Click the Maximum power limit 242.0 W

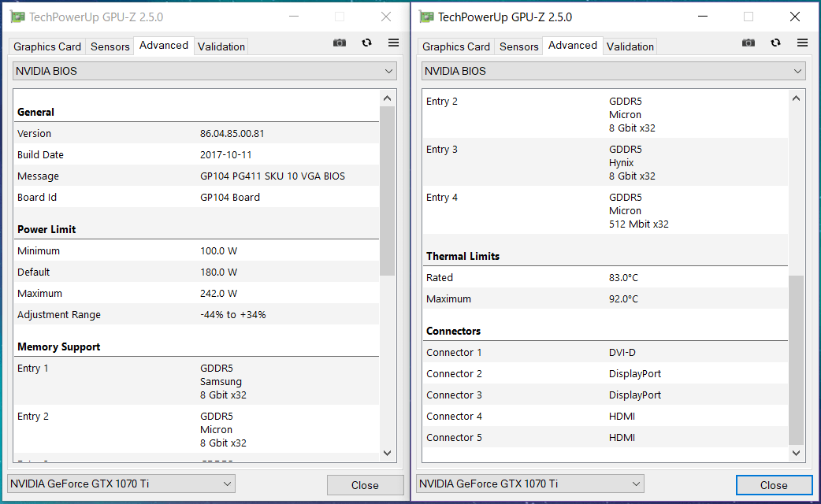point(218,294)
